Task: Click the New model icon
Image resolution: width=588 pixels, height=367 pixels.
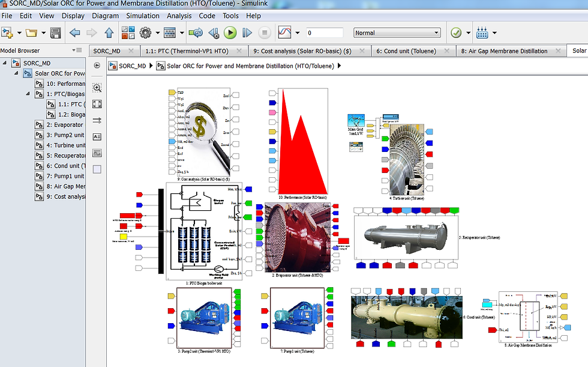Action: [7, 33]
